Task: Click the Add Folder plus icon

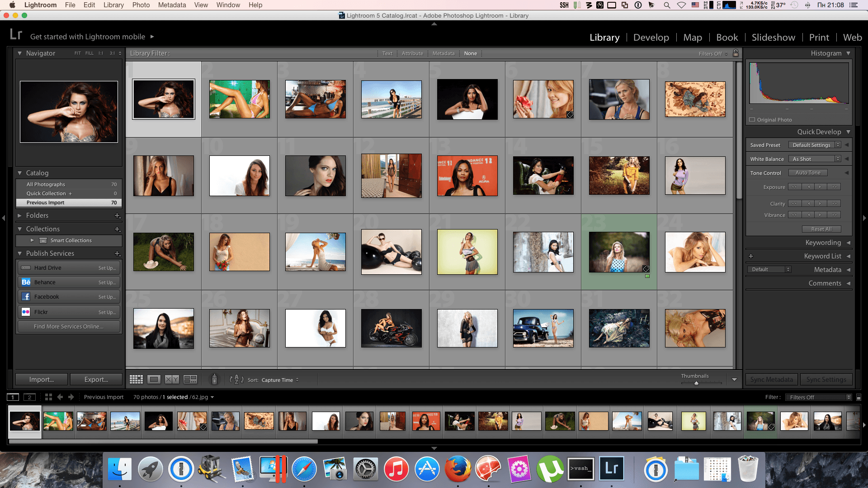Action: [x=118, y=215]
